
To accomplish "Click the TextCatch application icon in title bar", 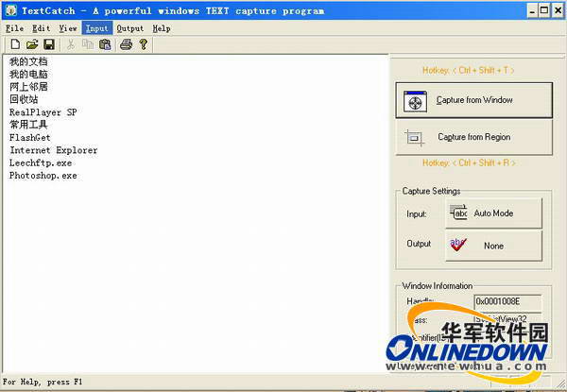I will pos(10,10).
